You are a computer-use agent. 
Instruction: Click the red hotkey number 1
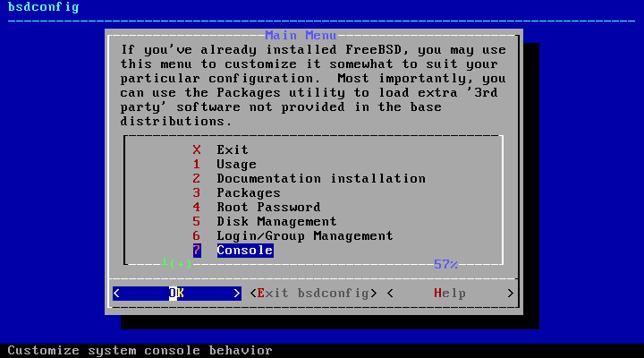[197, 164]
